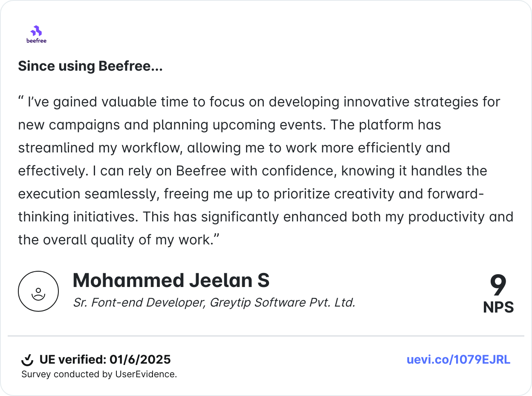Click the beefree wordmark under the logo
Image resolution: width=532 pixels, height=396 pixels.
coord(36,41)
